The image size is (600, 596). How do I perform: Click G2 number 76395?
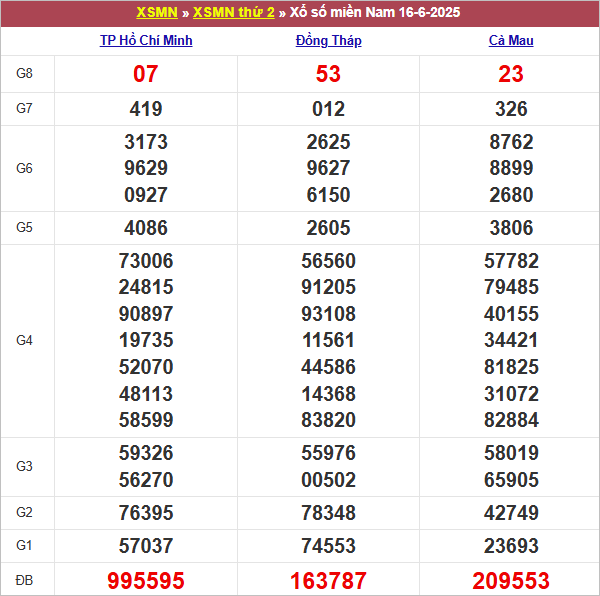tap(146, 513)
